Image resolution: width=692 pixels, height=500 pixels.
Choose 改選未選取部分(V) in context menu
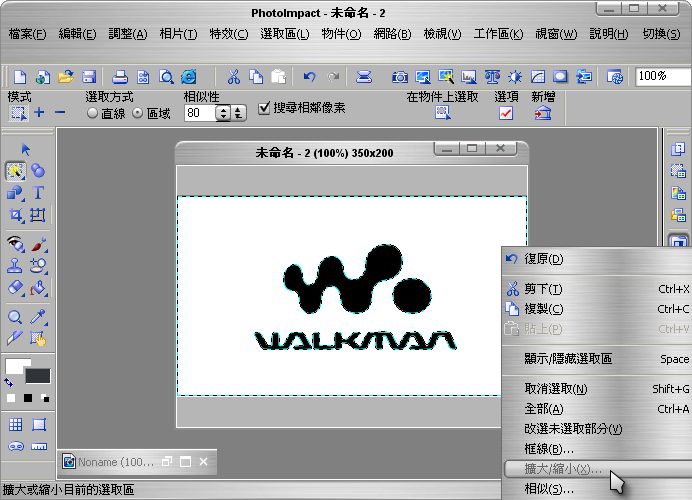[598, 429]
